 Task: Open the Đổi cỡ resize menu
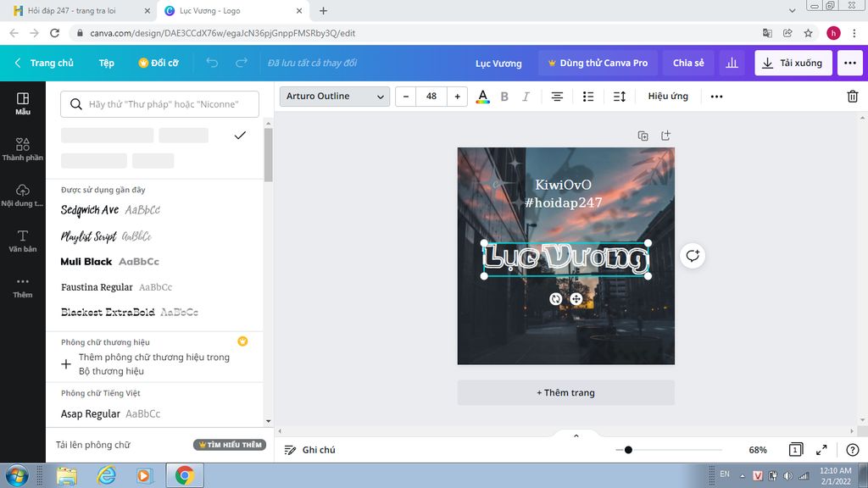tap(159, 63)
